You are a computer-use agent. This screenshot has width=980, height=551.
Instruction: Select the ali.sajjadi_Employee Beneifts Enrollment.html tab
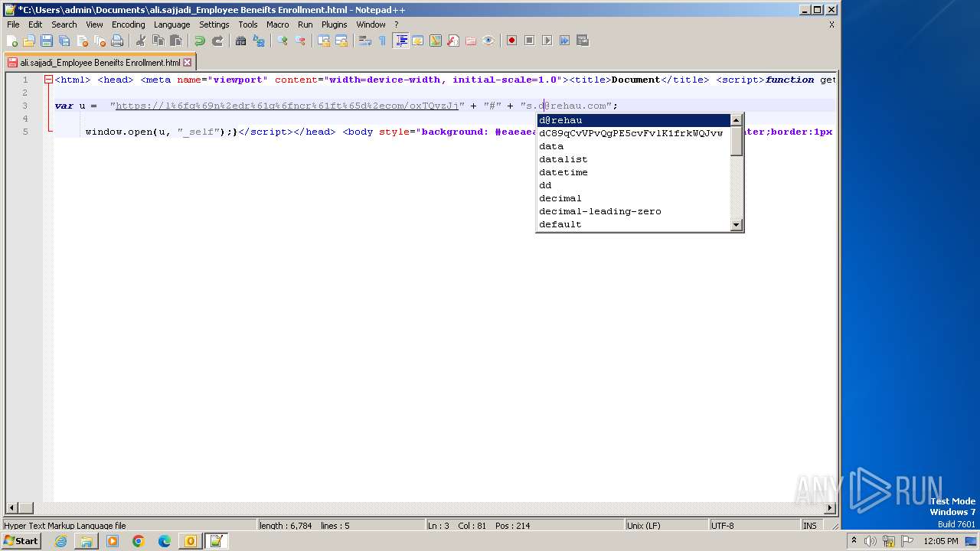pyautogui.click(x=100, y=63)
